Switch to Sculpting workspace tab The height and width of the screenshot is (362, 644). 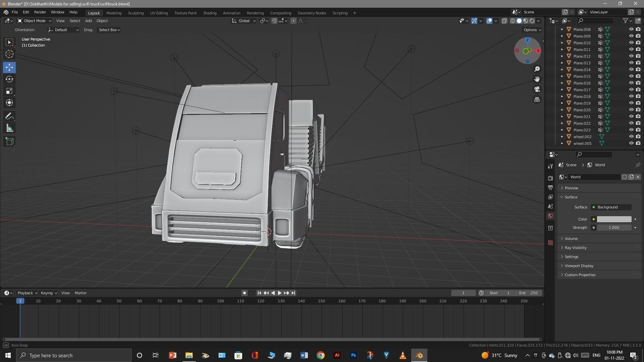pos(136,13)
